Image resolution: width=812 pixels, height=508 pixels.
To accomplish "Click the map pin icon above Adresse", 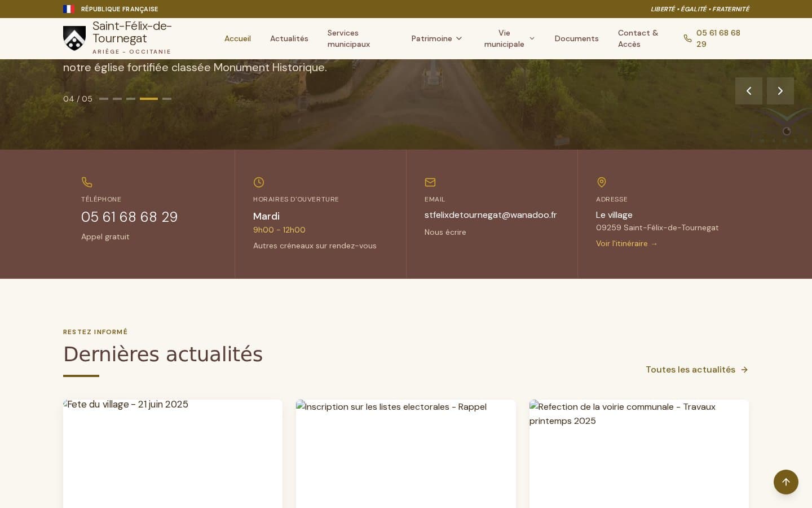I will [602, 182].
